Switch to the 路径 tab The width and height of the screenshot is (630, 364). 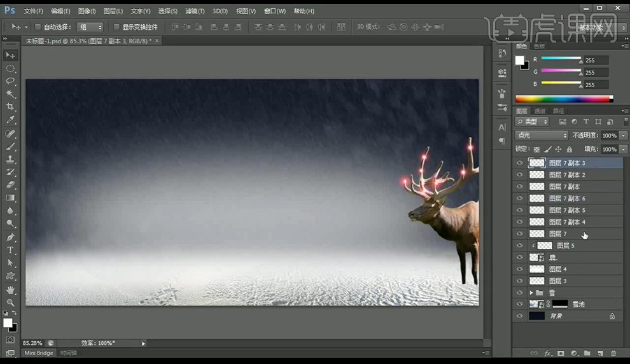coord(559,111)
